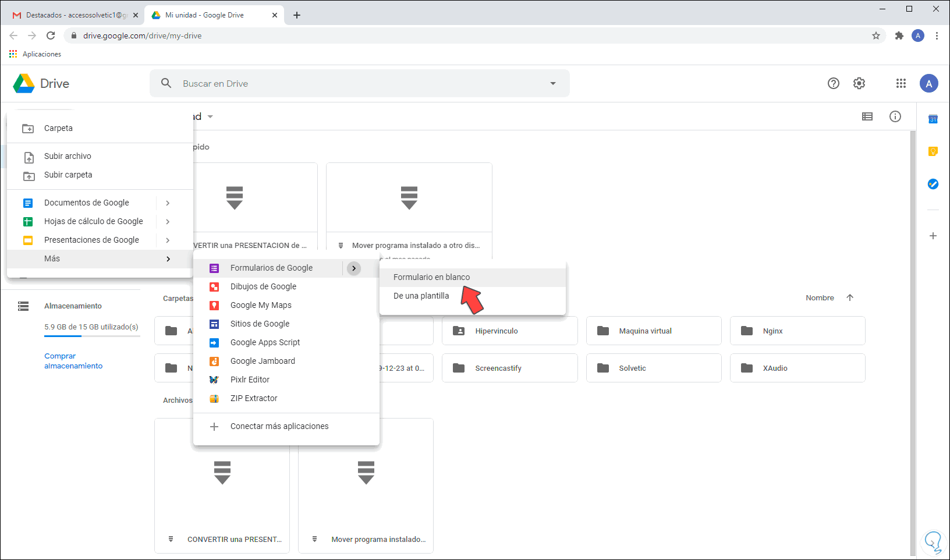This screenshot has width=950, height=560.
Task: Expand Formularios de Google submenu arrow
Action: pyautogui.click(x=354, y=268)
